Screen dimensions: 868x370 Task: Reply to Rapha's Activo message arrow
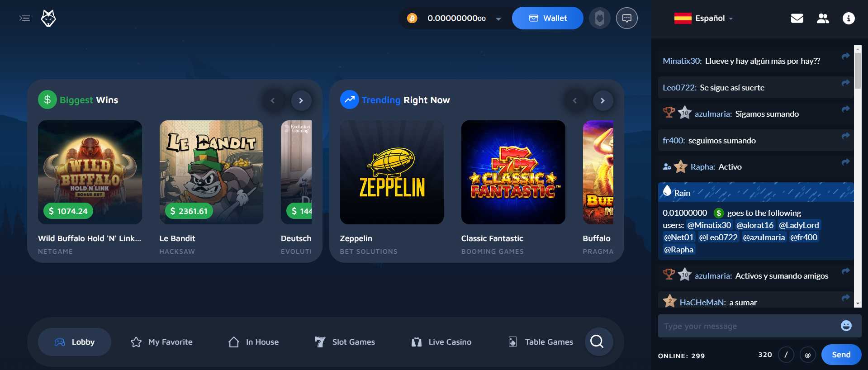(845, 162)
